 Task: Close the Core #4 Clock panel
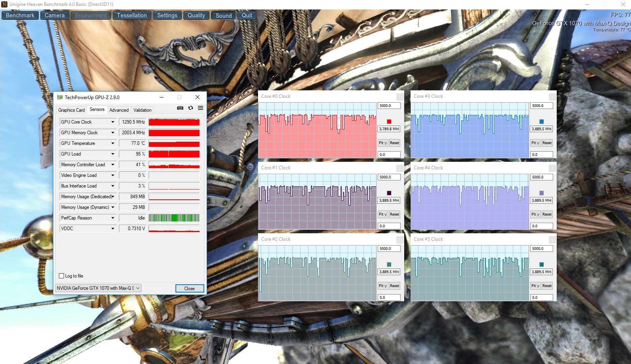click(x=552, y=168)
